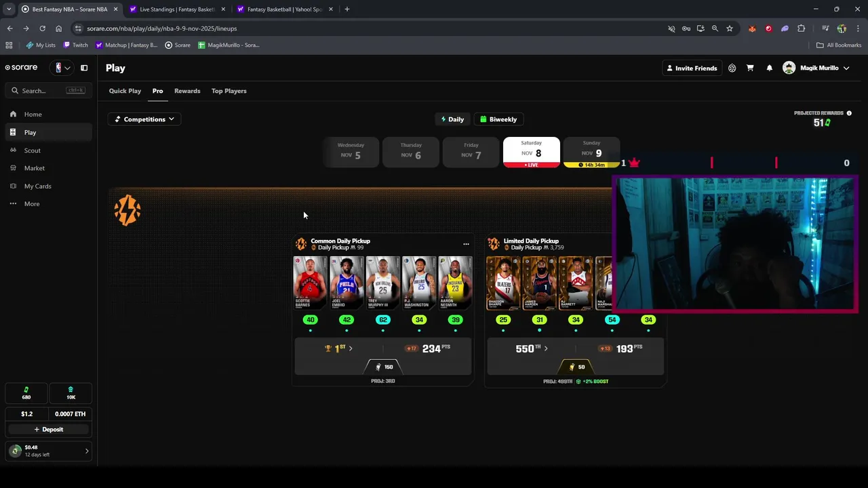The height and width of the screenshot is (488, 868).
Task: Open the shopping cart icon
Action: [750, 68]
